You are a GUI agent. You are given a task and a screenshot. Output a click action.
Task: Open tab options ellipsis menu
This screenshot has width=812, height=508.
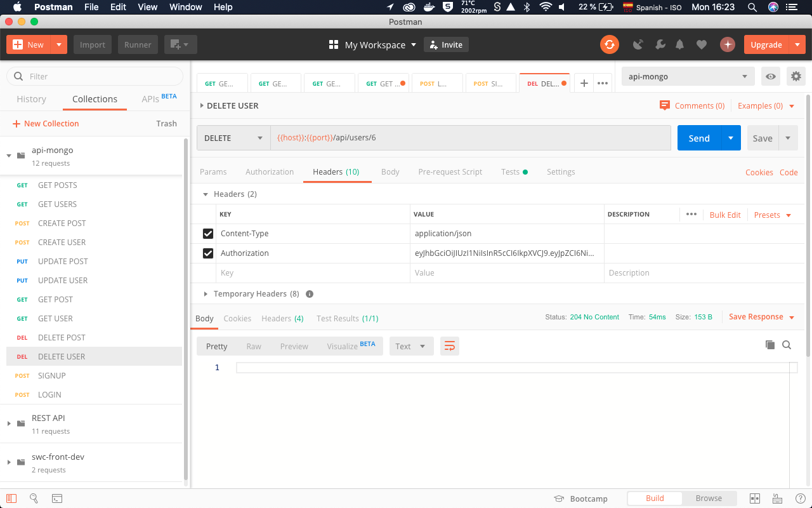[603, 83]
